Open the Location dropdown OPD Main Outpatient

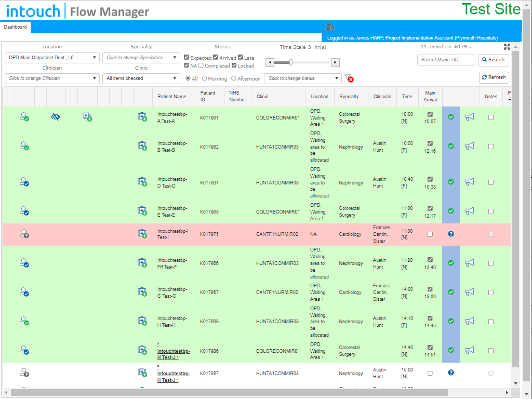52,58
